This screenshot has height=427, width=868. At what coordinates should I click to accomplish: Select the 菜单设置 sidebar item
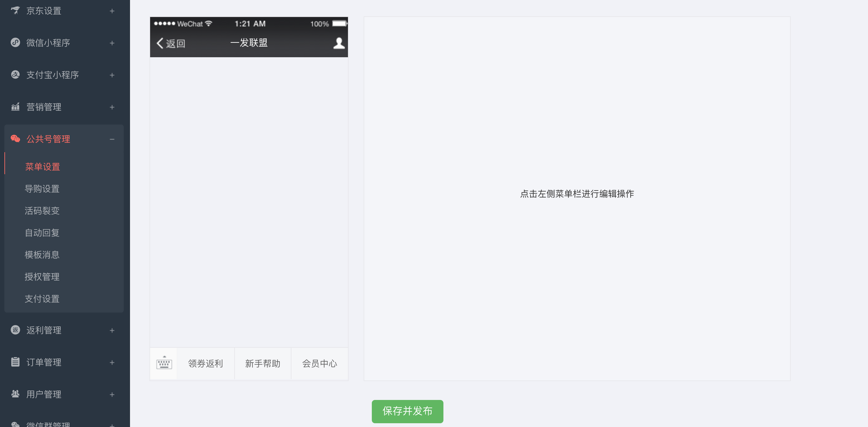(42, 167)
